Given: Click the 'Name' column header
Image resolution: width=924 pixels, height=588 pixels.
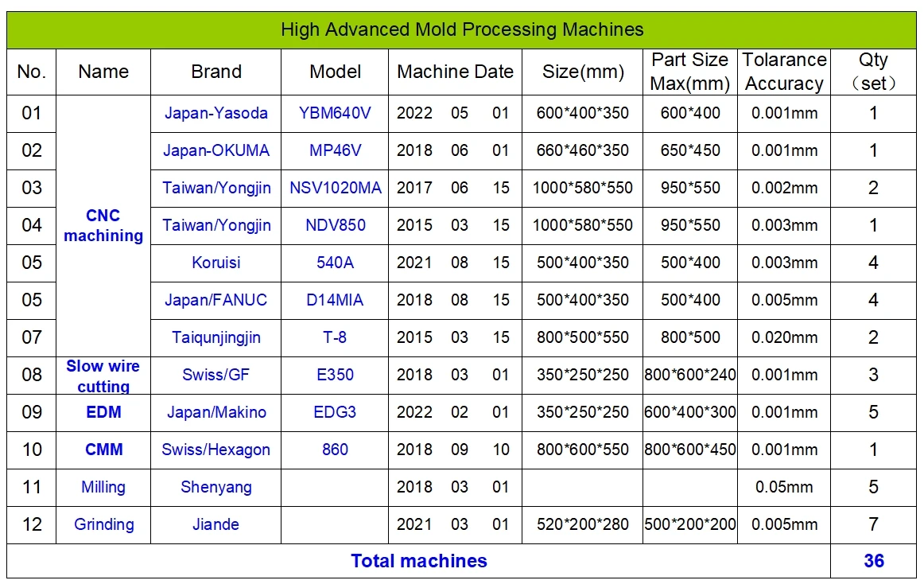Looking at the screenshot, I should pyautogui.click(x=103, y=72).
